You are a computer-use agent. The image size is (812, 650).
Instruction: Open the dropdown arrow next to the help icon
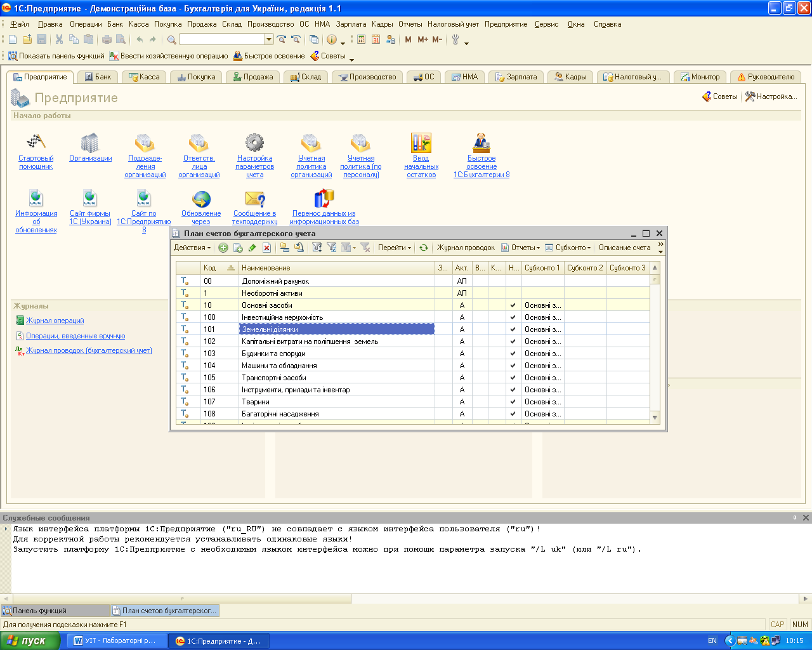[x=343, y=43]
